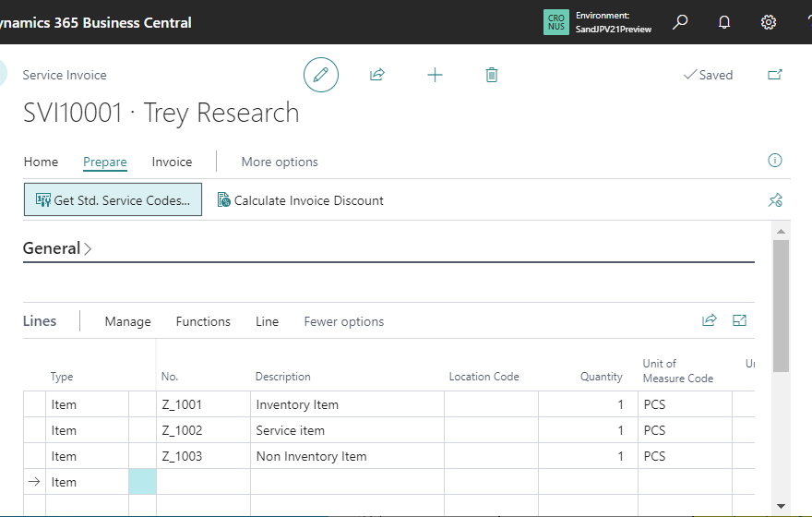Click the trash can delete icon
This screenshot has height=517, width=812.
[492, 75]
